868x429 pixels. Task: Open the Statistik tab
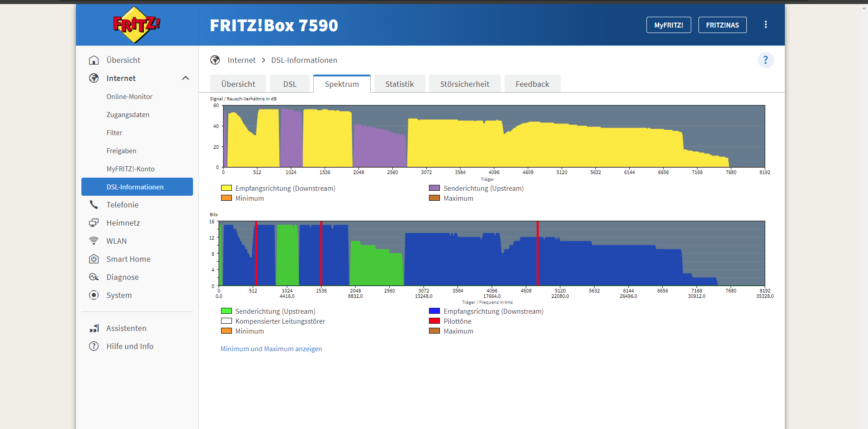point(400,84)
